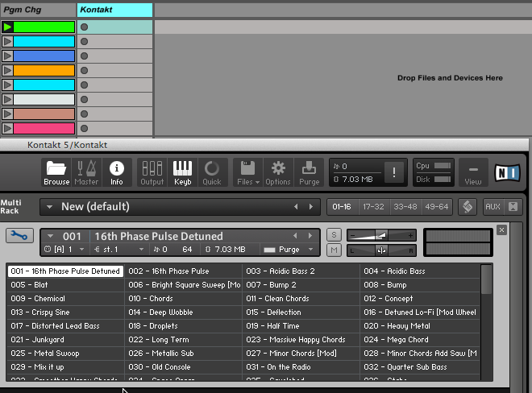Open instrument edit mode wrench
The height and width of the screenshot is (393, 532).
pyautogui.click(x=19, y=236)
